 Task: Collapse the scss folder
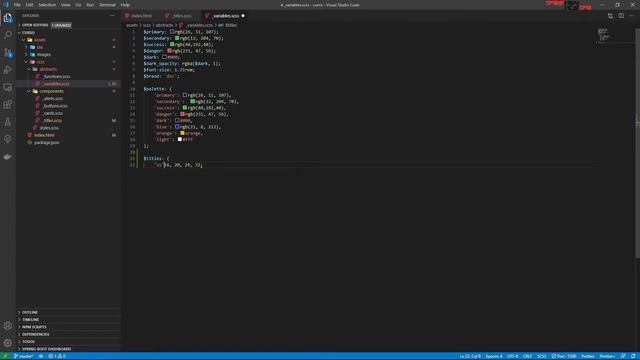[40, 62]
